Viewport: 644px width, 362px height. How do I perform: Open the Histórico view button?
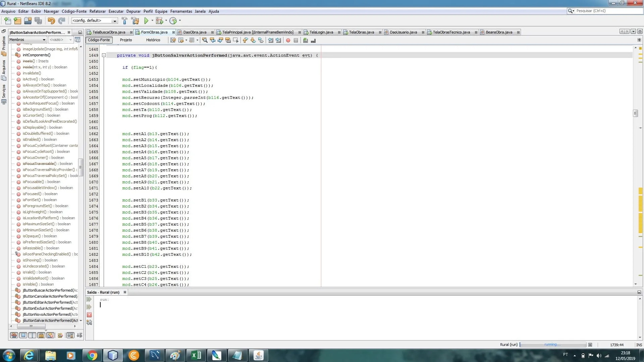click(x=153, y=40)
